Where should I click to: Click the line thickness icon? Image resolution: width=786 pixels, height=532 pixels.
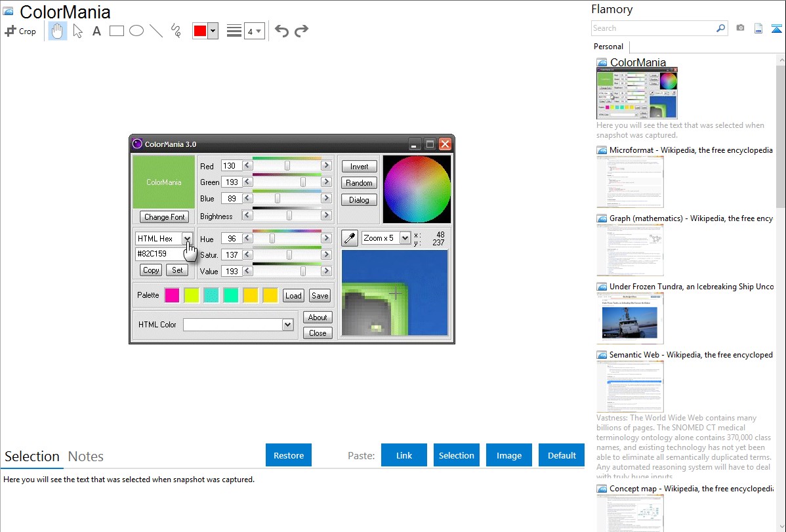(x=234, y=31)
